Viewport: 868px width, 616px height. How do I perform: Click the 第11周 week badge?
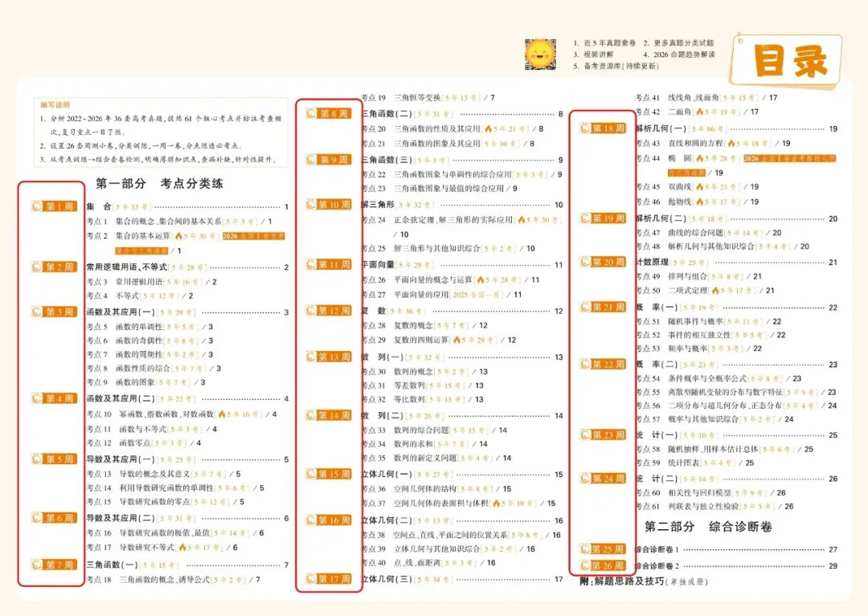(x=328, y=264)
